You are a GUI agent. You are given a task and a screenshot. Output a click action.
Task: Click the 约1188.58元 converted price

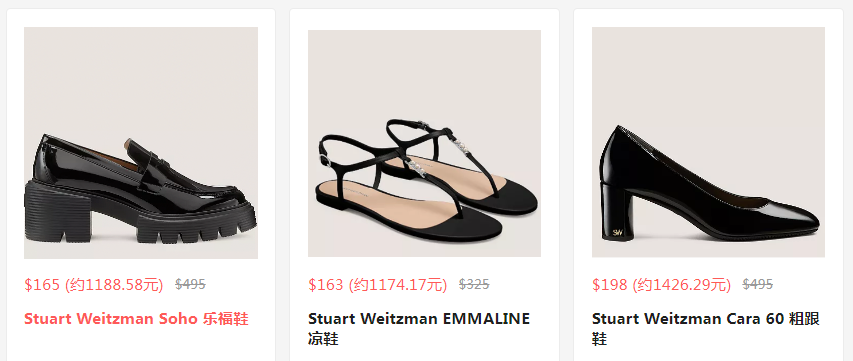coord(114,284)
